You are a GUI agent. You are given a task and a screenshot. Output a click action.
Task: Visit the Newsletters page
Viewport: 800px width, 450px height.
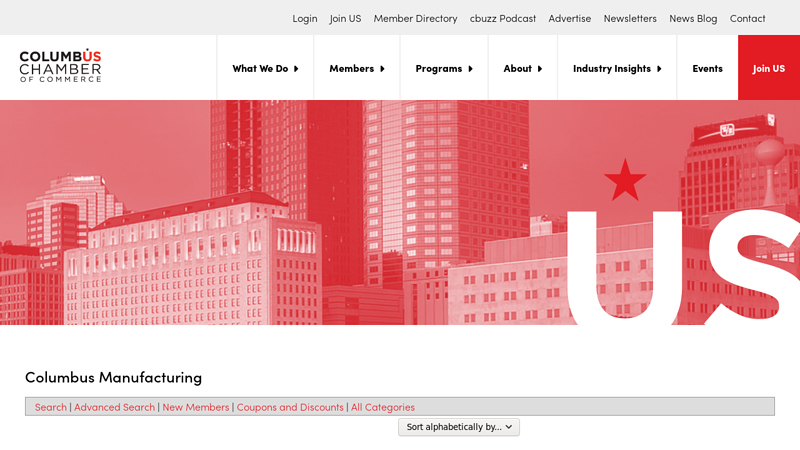point(630,18)
